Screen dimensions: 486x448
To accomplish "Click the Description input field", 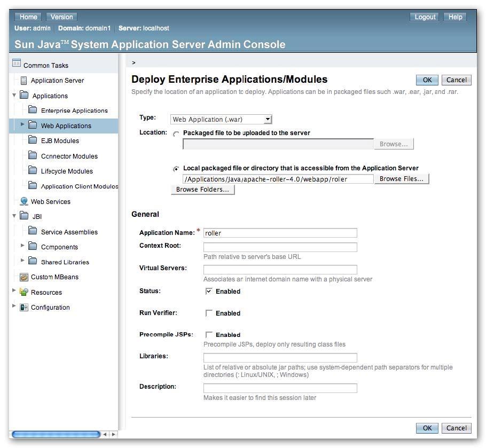I will pyautogui.click(x=280, y=388).
